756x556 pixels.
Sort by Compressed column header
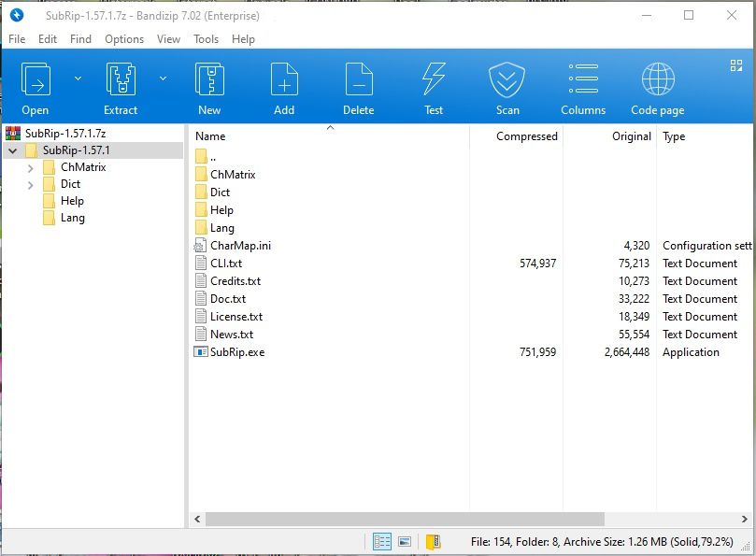point(526,136)
